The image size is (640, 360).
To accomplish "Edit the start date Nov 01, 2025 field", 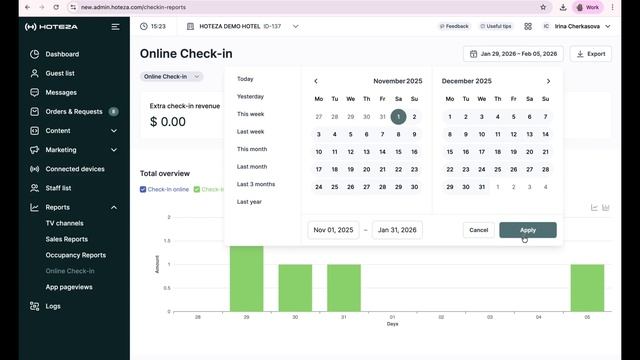I will pyautogui.click(x=333, y=230).
